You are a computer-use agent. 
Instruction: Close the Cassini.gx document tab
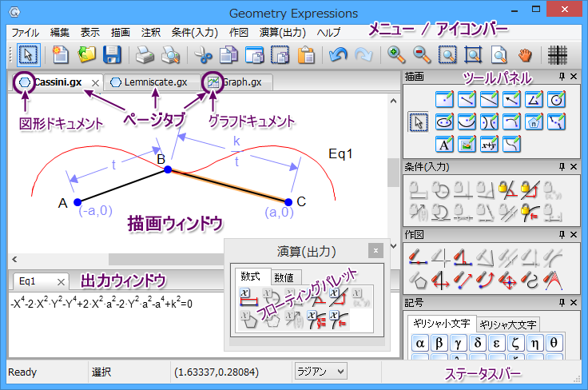(95, 82)
